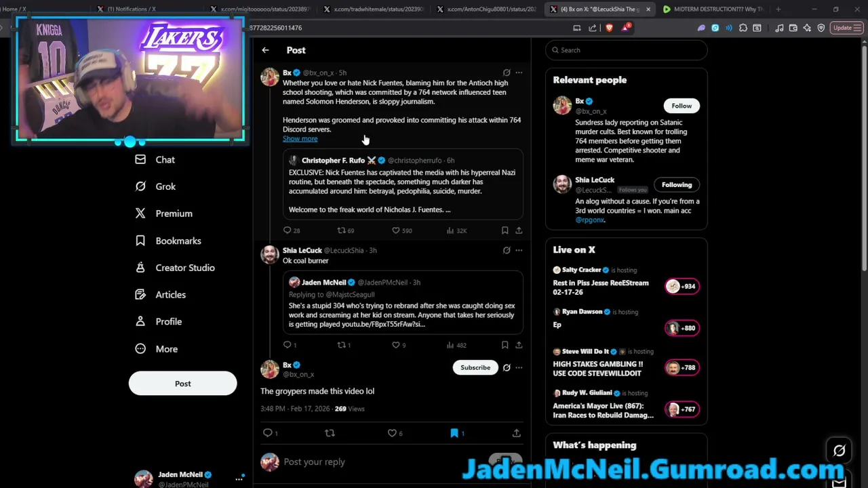The width and height of the screenshot is (868, 488).
Task: Join Steve Will Do It gambling stream
Action: [x=627, y=363]
